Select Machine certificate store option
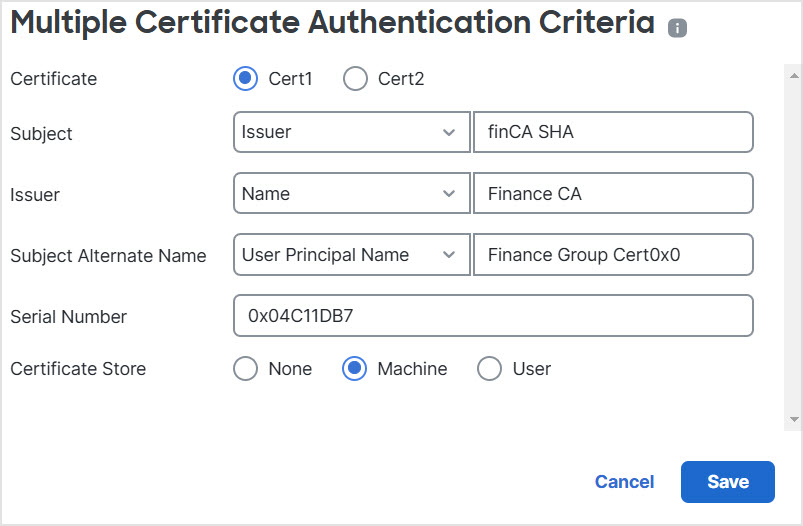803x526 pixels. coord(355,369)
